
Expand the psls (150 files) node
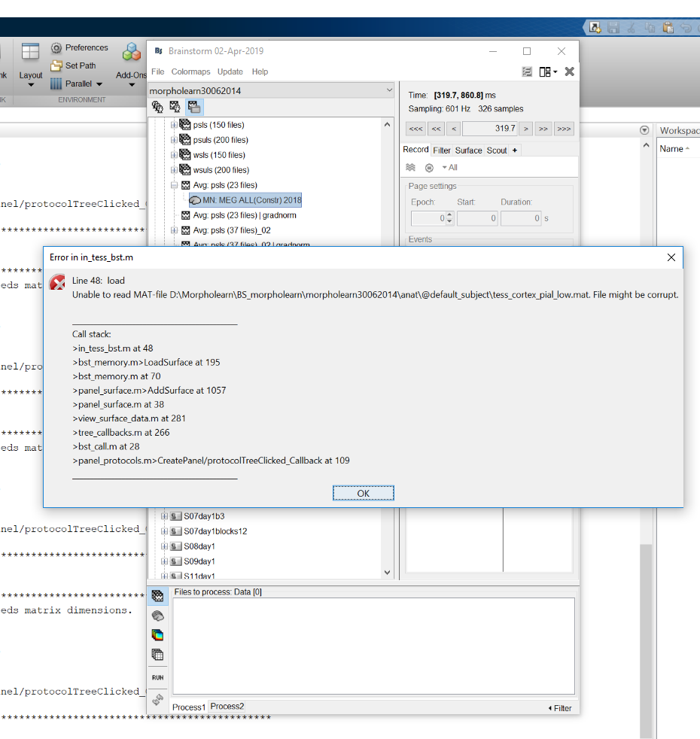pyautogui.click(x=174, y=125)
